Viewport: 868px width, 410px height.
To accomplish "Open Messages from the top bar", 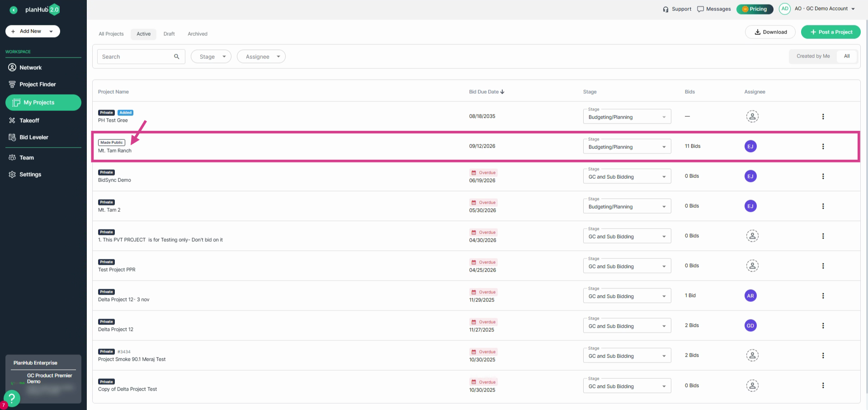I will (714, 9).
